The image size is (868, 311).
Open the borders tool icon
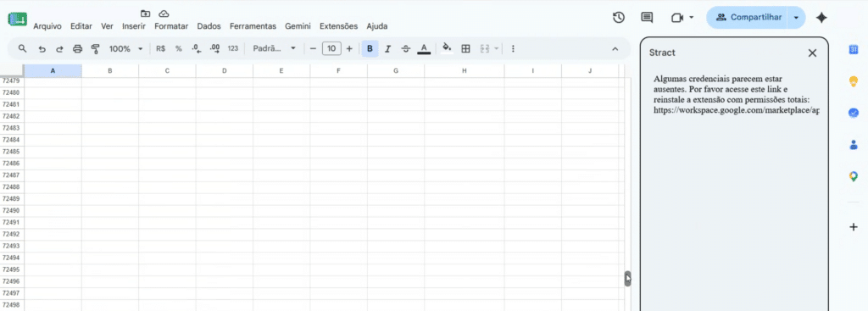coord(465,48)
